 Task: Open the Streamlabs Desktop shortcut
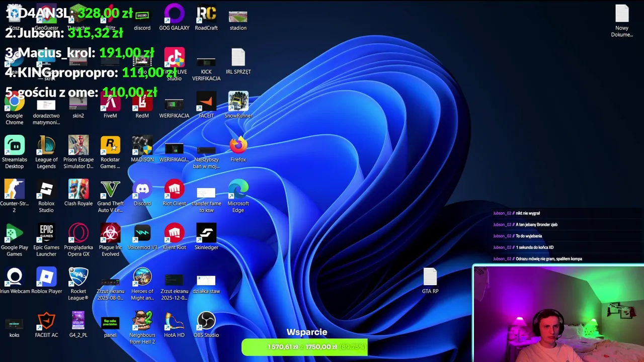tap(15, 152)
